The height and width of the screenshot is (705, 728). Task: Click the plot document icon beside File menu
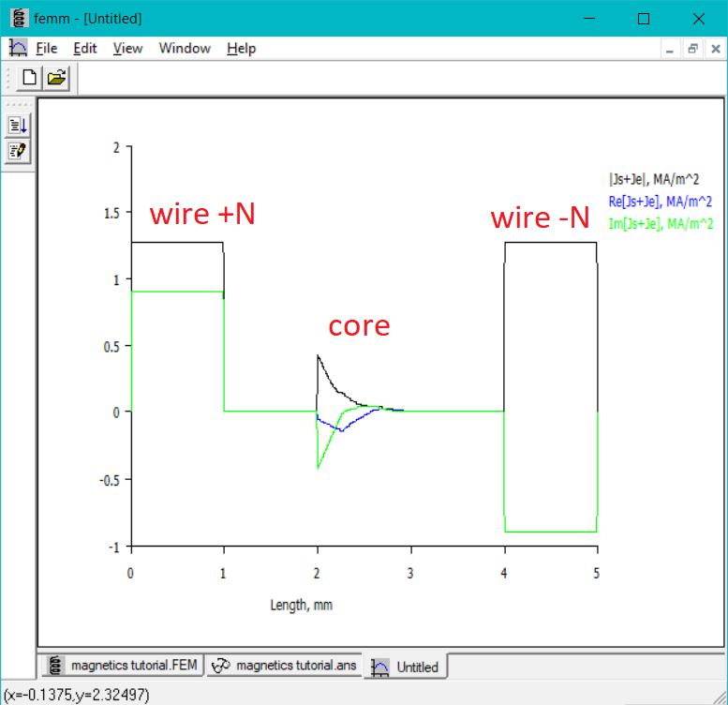(x=18, y=49)
